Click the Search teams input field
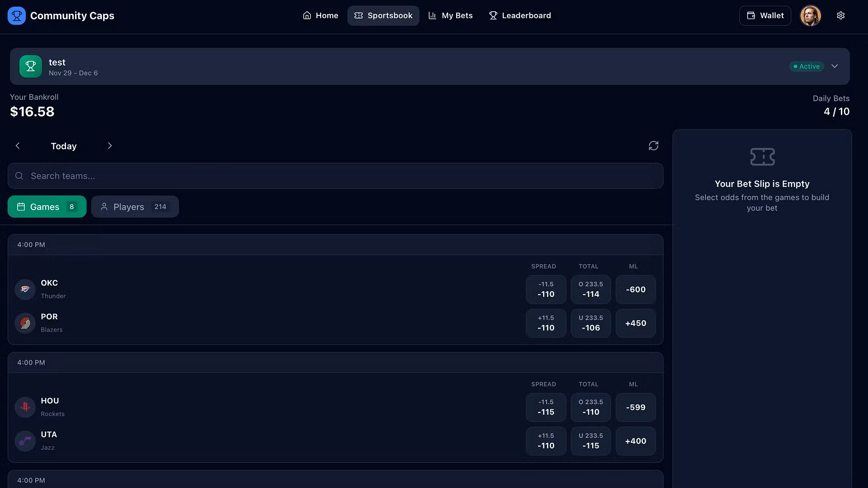Viewport: 868px width, 488px height. [335, 176]
